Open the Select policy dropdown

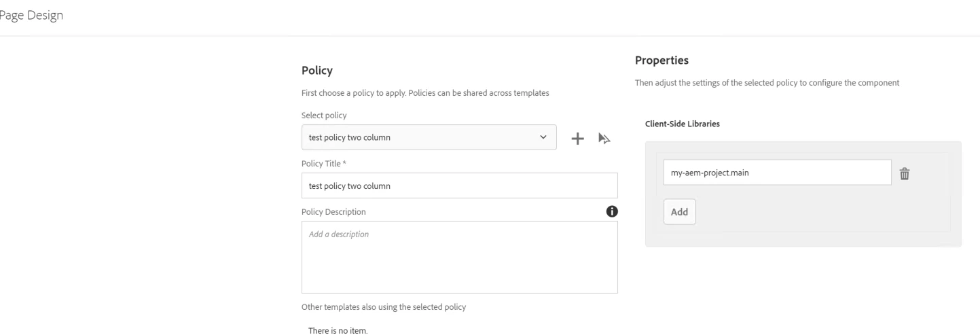tap(428, 137)
